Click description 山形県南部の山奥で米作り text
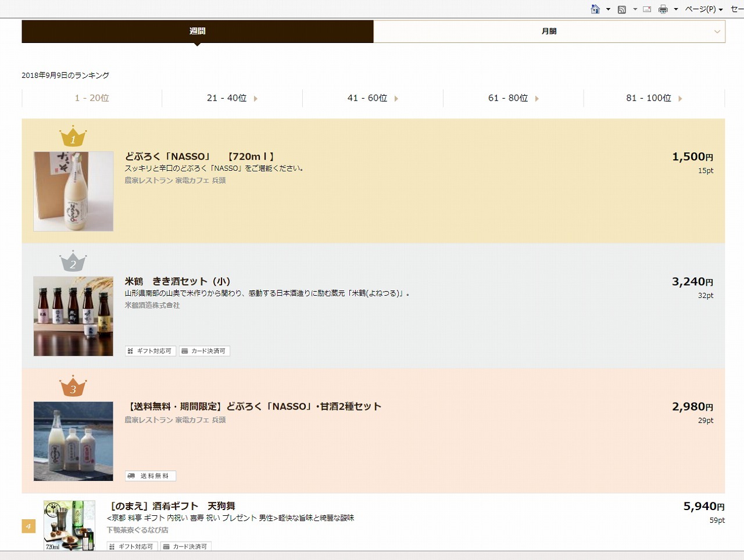The image size is (744, 560). (x=268, y=293)
